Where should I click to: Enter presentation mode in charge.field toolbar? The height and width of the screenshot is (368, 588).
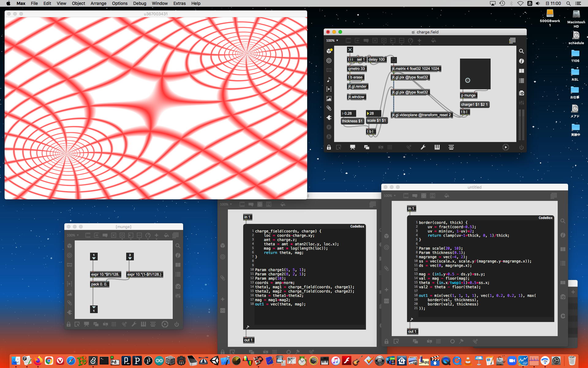tap(352, 148)
